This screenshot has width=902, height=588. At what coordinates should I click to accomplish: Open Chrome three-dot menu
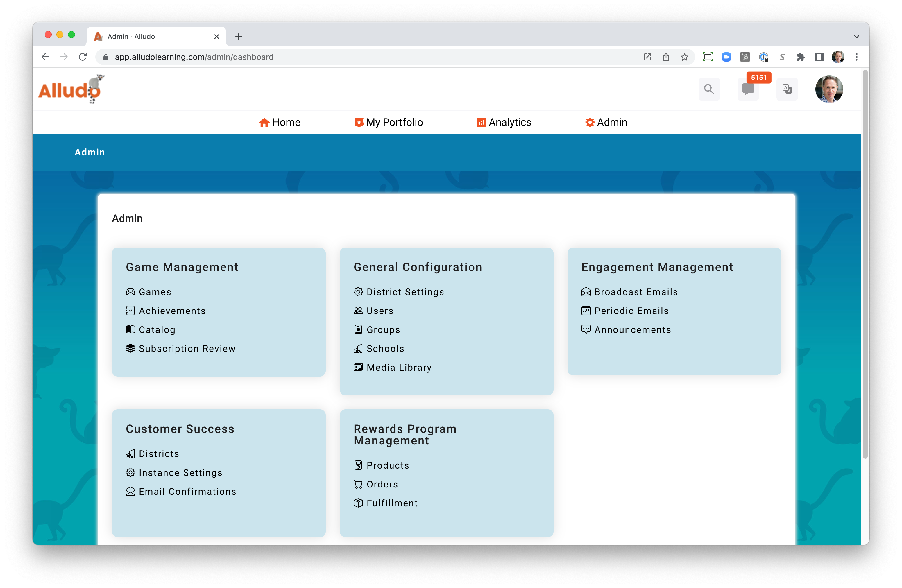coord(856,57)
